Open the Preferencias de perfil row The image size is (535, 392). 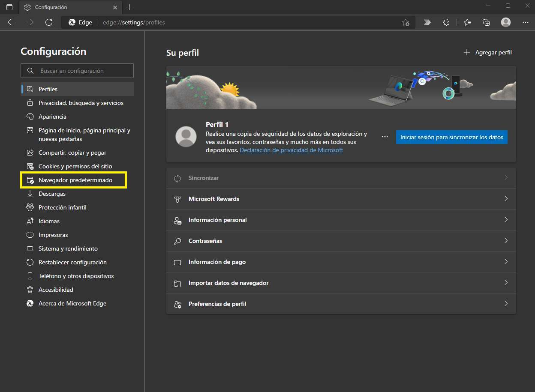(x=341, y=304)
